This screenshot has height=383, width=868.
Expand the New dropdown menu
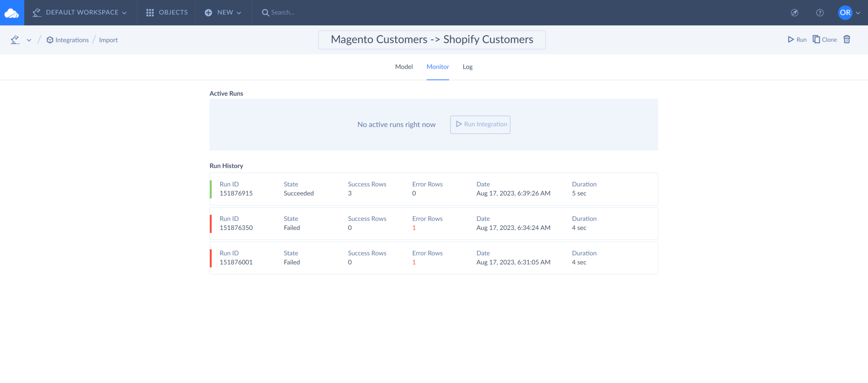(x=223, y=13)
